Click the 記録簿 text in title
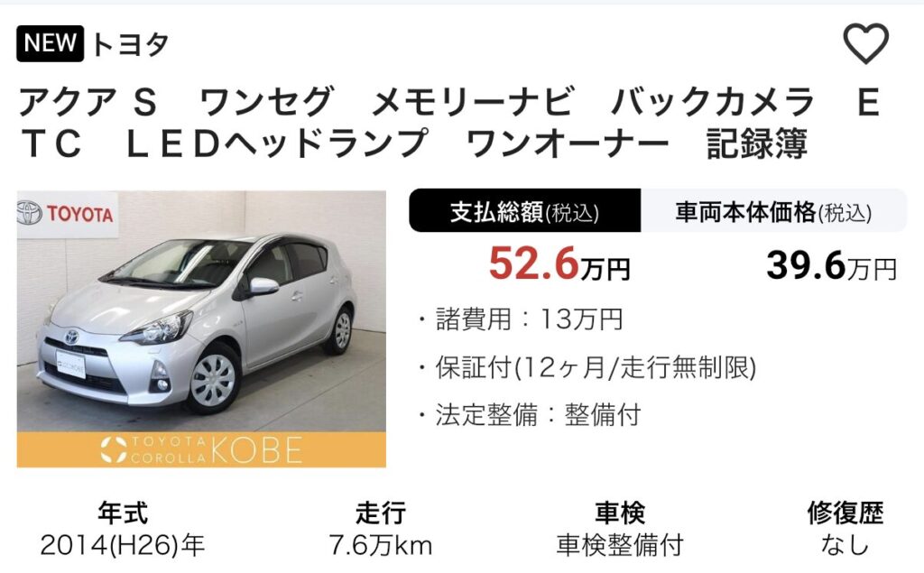The width and height of the screenshot is (924, 573). (x=757, y=143)
